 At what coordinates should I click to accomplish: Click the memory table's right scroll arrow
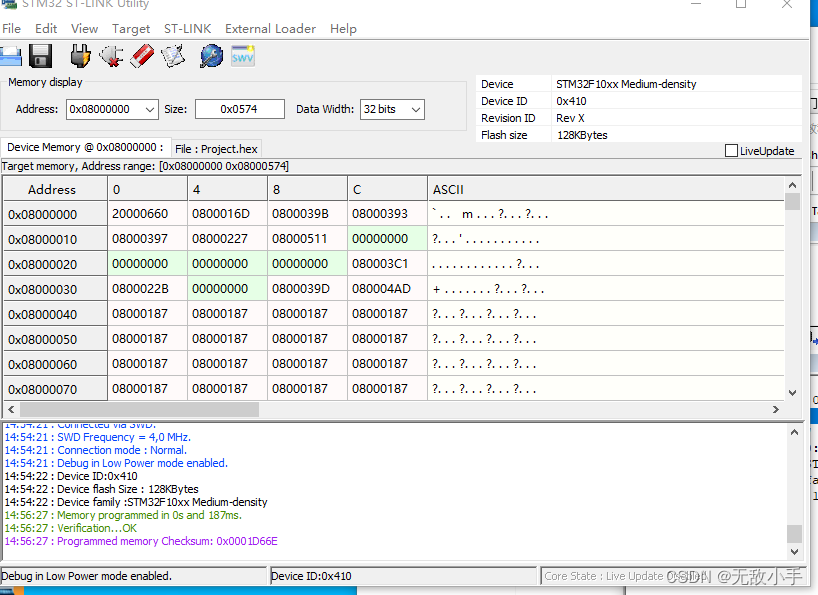pyautogui.click(x=776, y=409)
